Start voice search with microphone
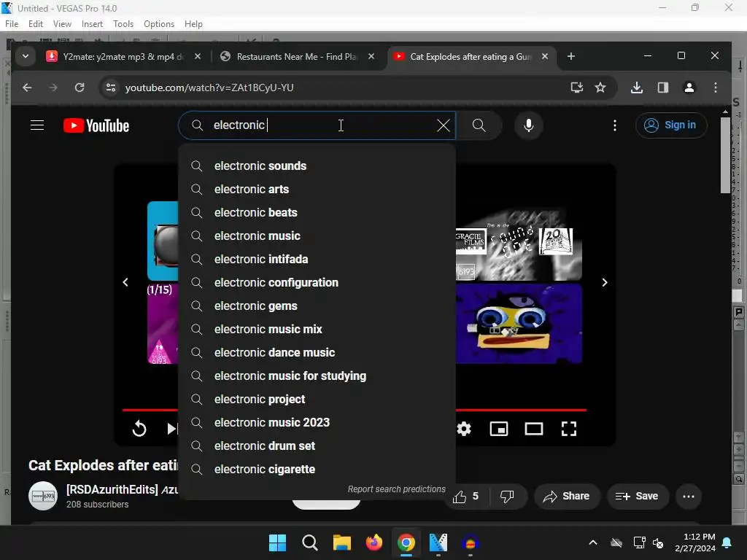Image resolution: width=747 pixels, height=560 pixels. click(x=528, y=125)
